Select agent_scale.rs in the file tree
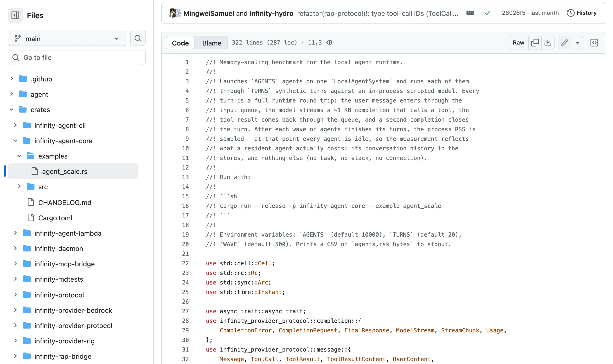 [73, 171]
